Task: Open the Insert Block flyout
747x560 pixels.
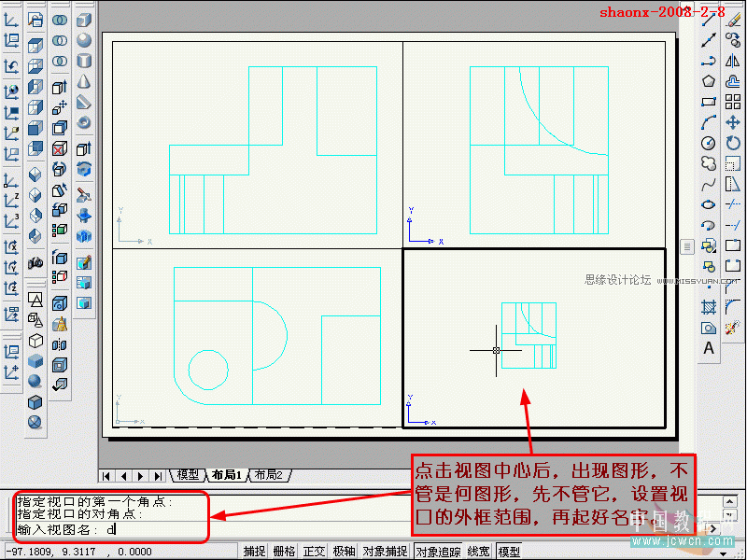Action: pyautogui.click(x=709, y=245)
